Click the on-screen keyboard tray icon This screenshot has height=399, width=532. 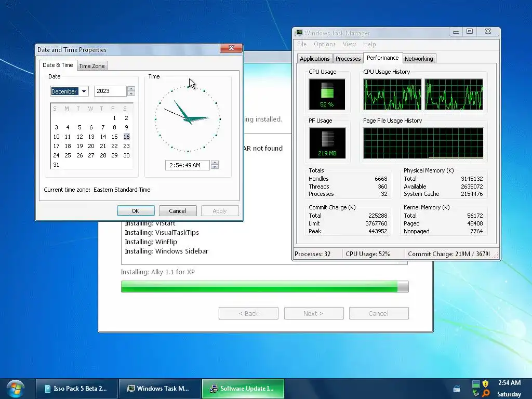457,389
